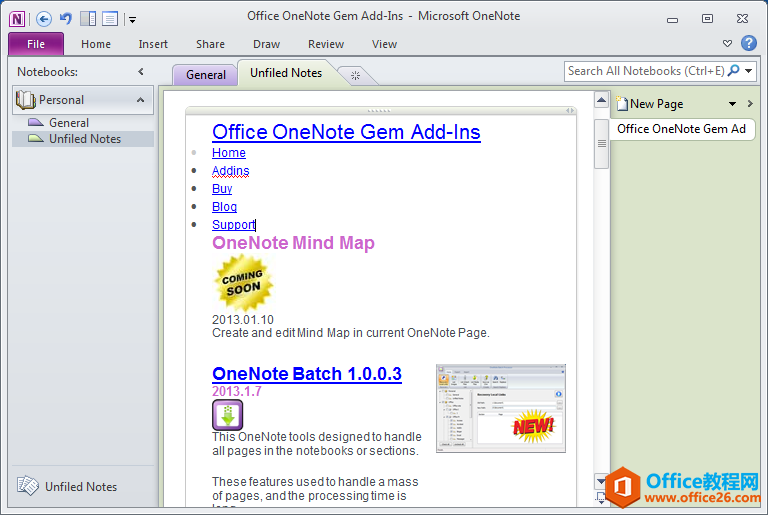Toggle Full Page View icon

click(110, 18)
